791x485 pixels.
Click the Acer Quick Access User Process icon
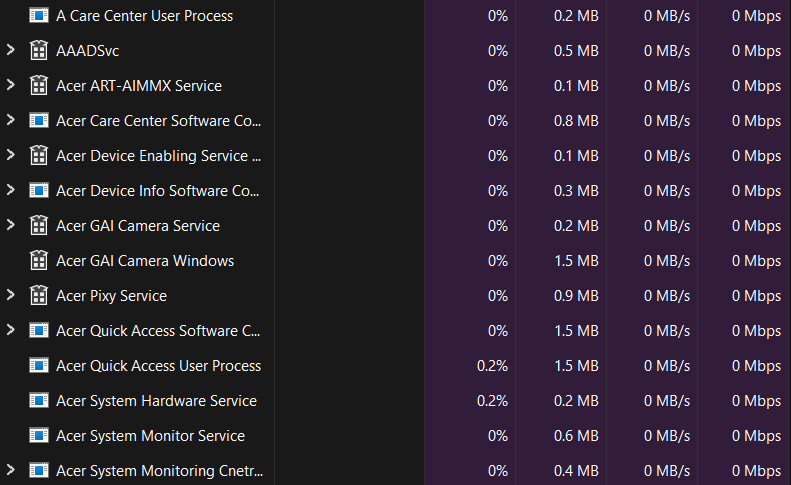click(x=39, y=366)
